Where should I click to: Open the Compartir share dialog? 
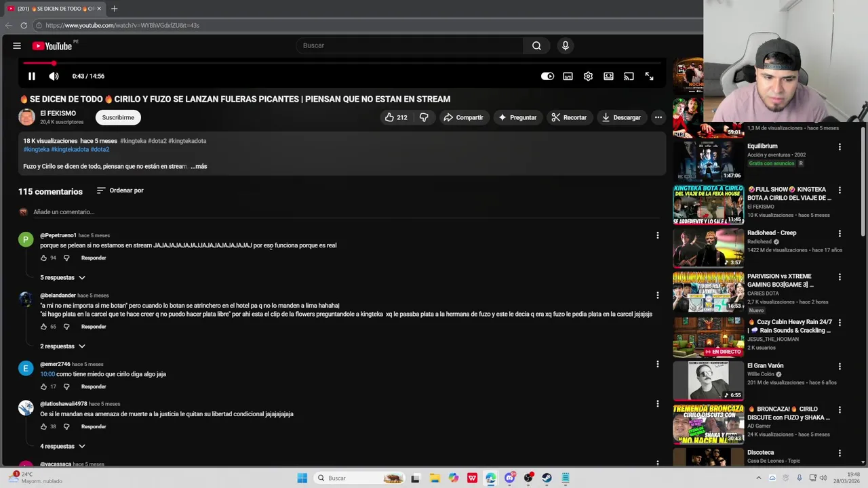(x=463, y=117)
